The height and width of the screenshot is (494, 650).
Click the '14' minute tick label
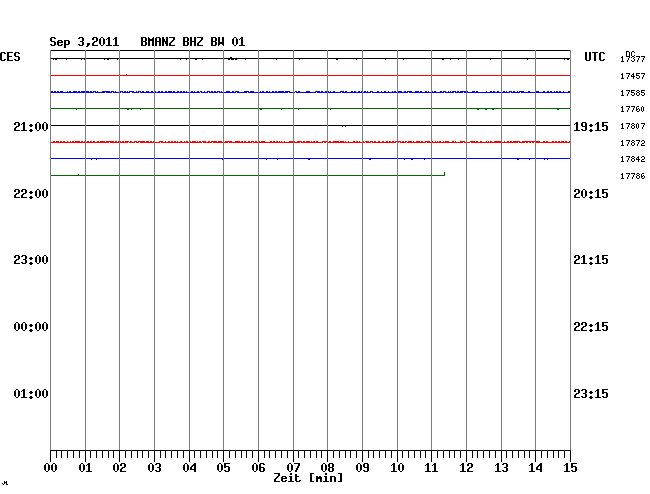point(535,468)
